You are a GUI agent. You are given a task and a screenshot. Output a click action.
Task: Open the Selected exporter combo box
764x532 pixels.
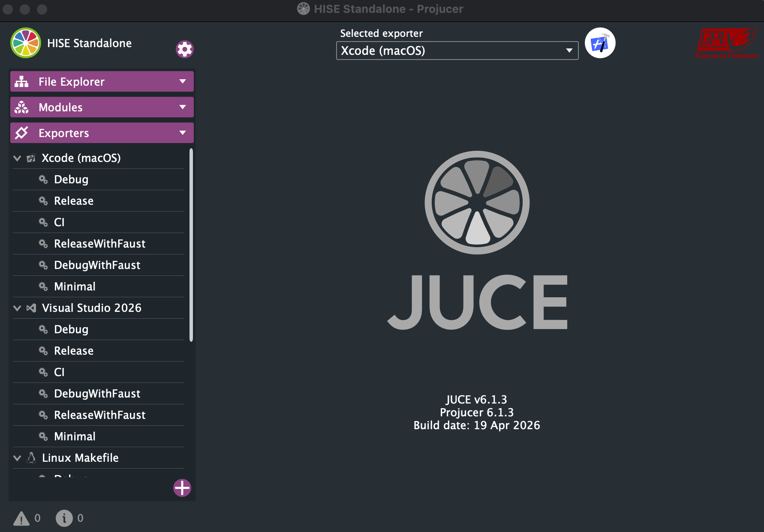(x=457, y=51)
